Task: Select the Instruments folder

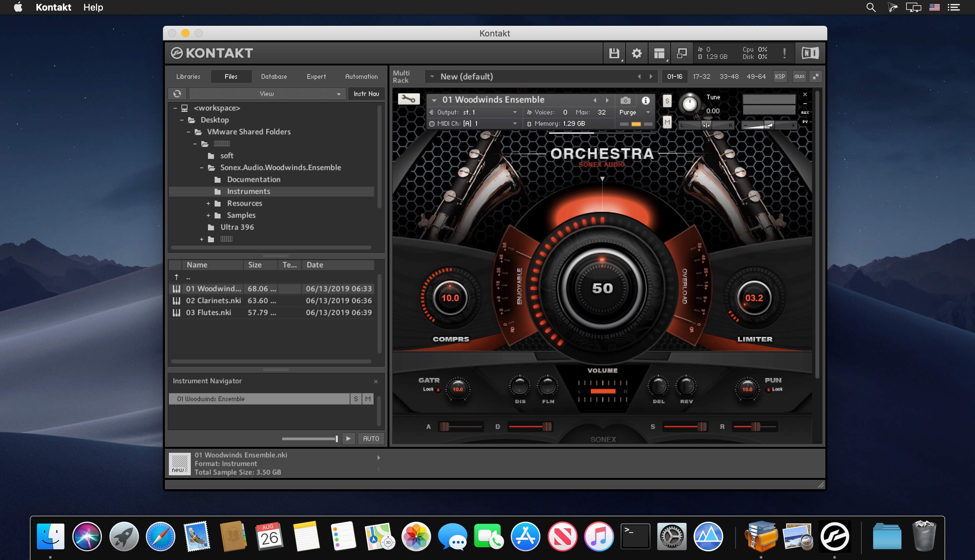Action: pos(271,192)
